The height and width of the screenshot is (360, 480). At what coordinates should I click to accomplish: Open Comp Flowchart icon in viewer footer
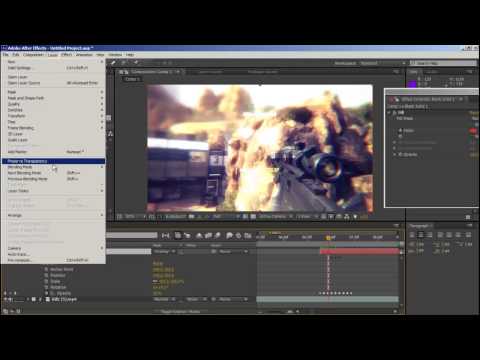pyautogui.click(x=347, y=217)
